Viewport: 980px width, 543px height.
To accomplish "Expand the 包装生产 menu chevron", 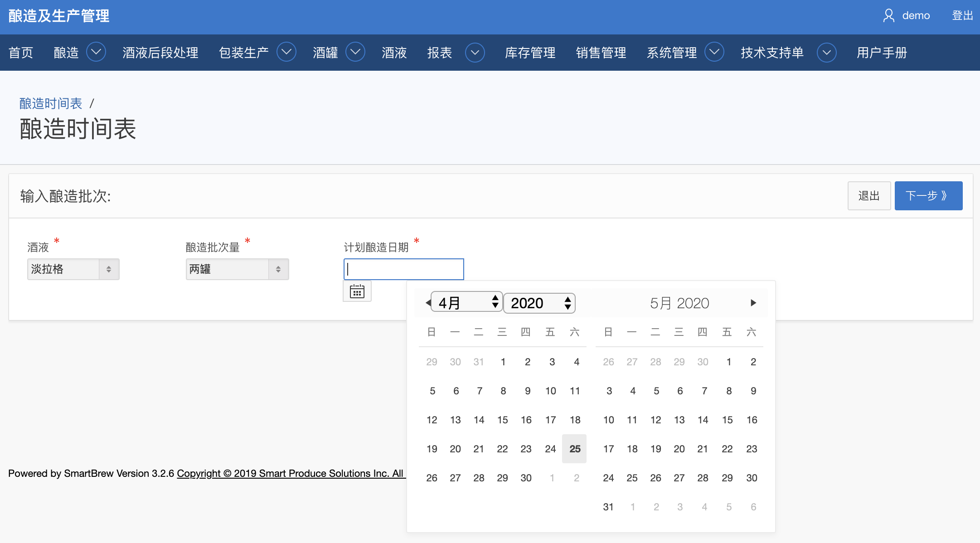I will (x=286, y=53).
